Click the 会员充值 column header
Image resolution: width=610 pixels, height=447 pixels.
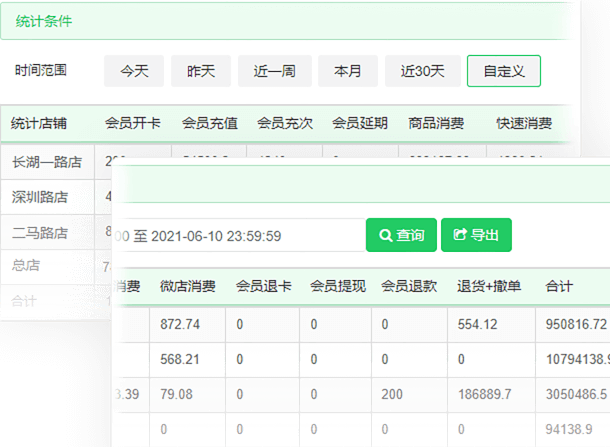coord(209,124)
